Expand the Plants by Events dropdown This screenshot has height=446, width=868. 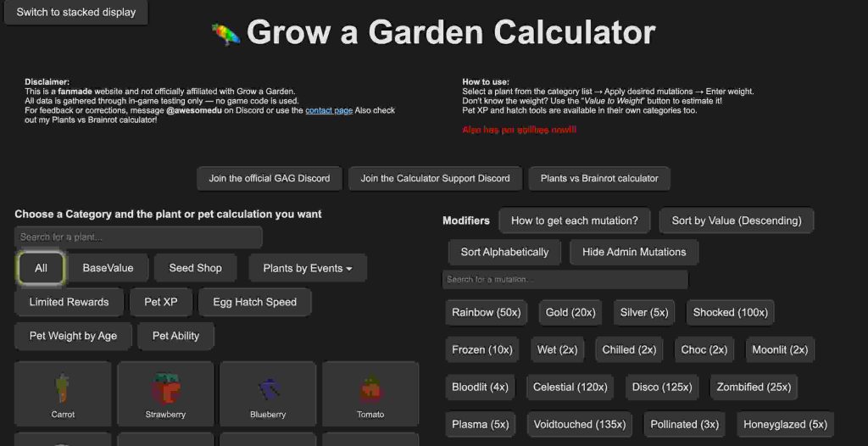[308, 268]
